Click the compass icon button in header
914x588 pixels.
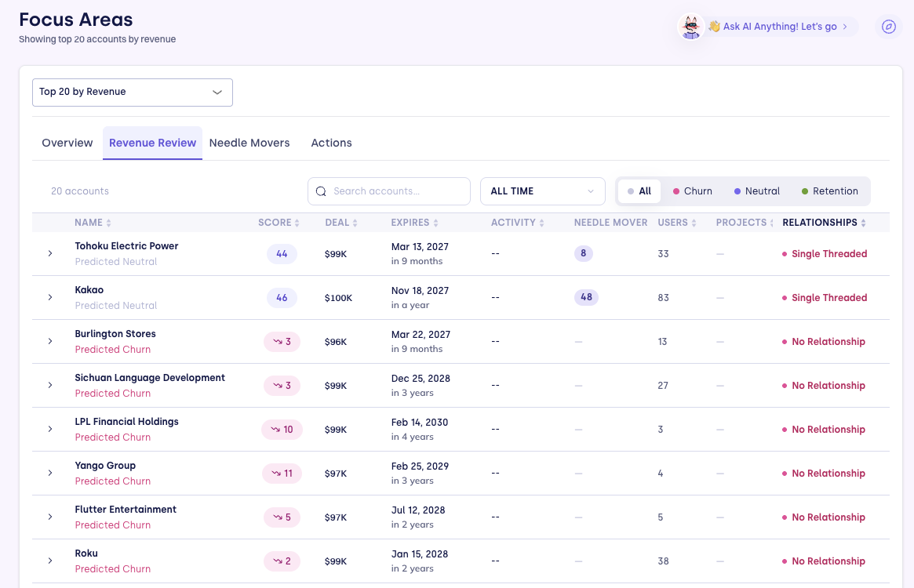(888, 27)
